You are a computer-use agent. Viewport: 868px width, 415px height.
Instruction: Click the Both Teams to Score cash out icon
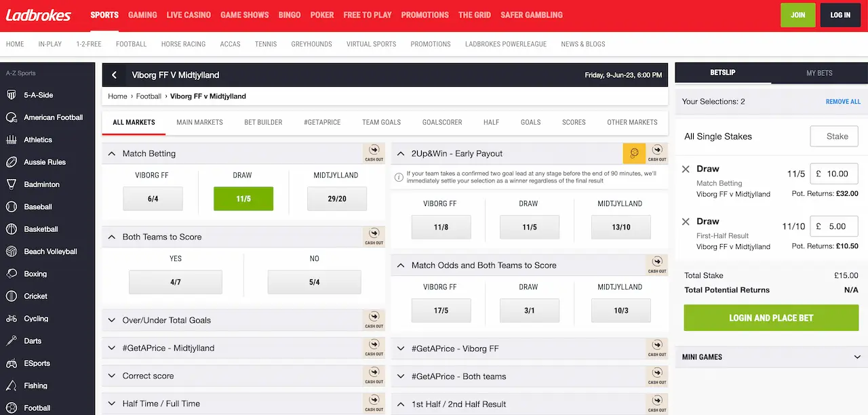[x=374, y=237]
